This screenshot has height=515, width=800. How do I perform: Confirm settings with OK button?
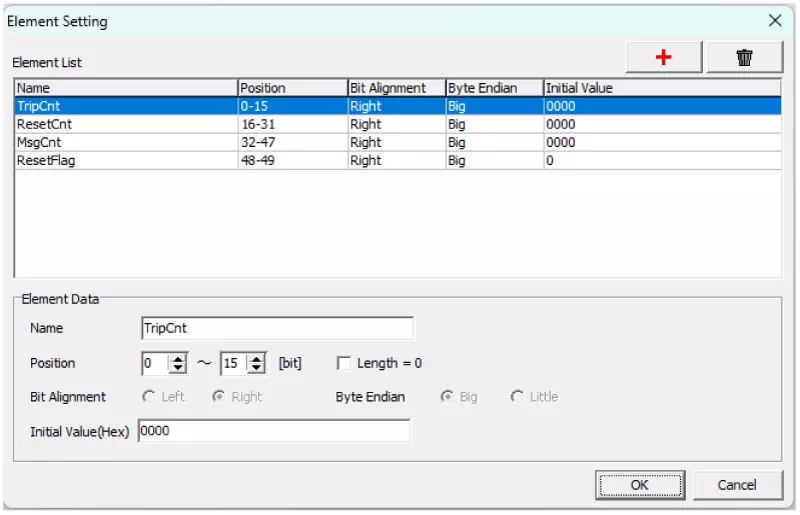[x=640, y=485]
